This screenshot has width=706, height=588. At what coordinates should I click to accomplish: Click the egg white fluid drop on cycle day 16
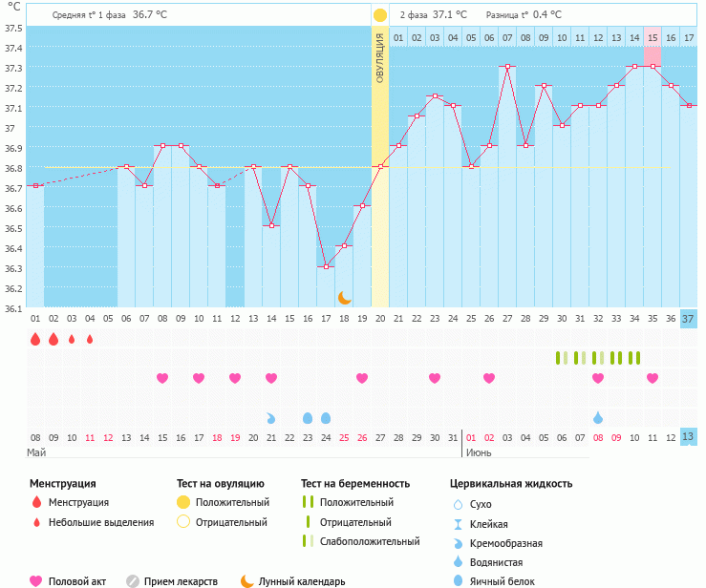pos(308,418)
